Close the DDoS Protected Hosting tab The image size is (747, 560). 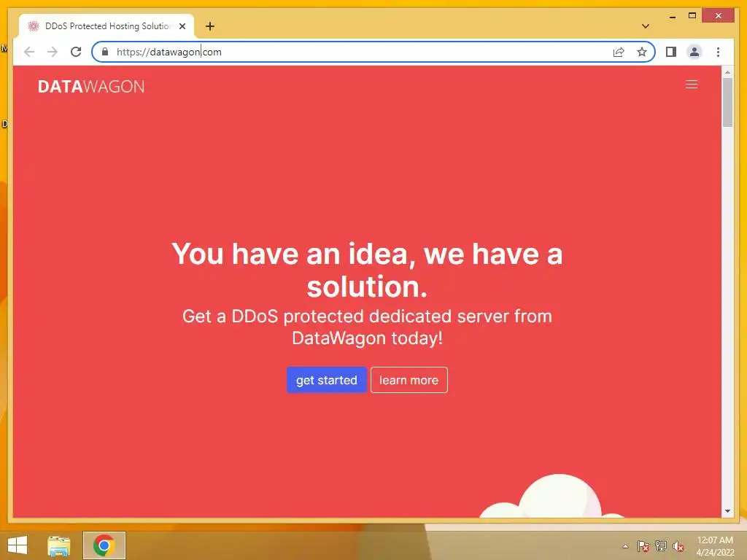[182, 26]
